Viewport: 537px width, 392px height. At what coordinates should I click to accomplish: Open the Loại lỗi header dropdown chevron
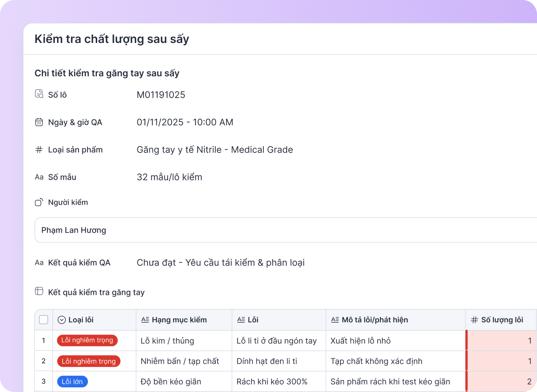tap(61, 319)
